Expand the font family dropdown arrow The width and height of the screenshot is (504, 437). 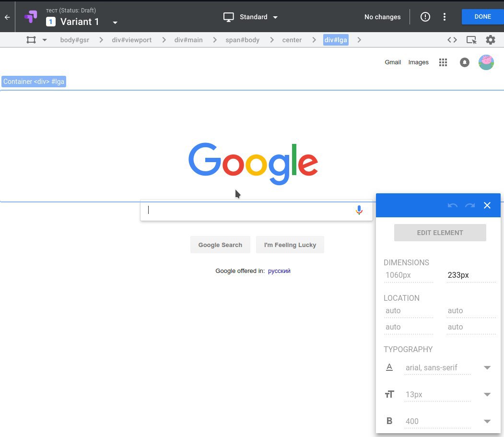(487, 367)
